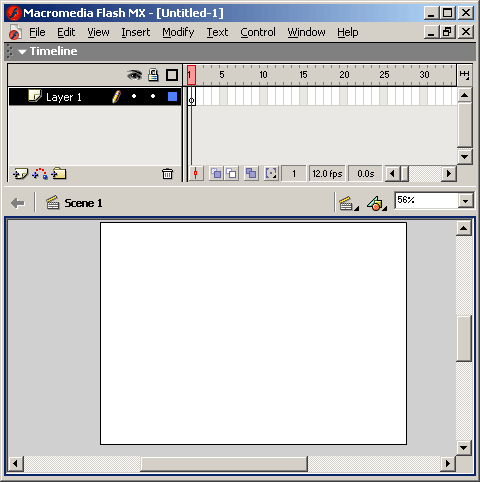Open the Modify menu
480x482 pixels.
(x=178, y=32)
